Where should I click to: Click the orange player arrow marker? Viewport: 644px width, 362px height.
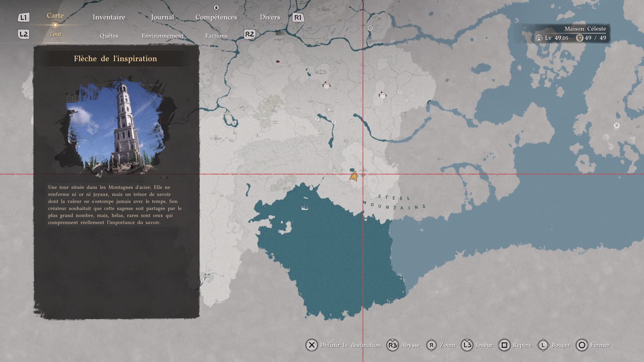point(354,176)
